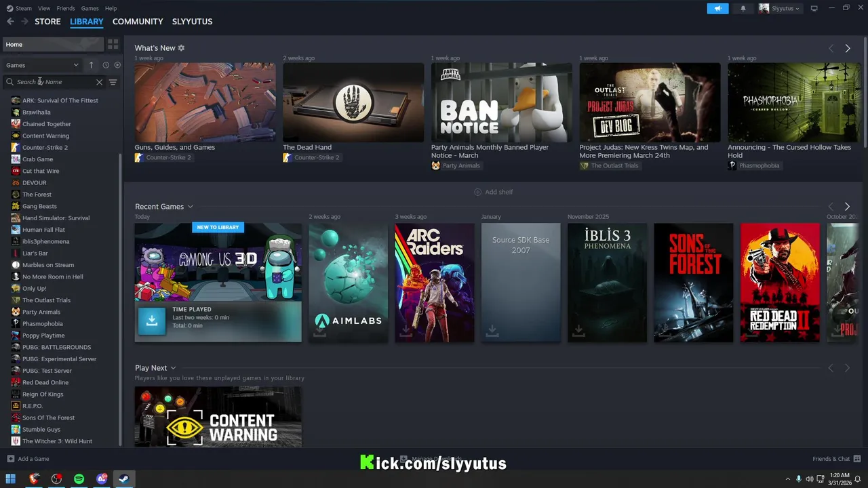Select PUBG: BATTLEGROUNDS in game list
The height and width of the screenshot is (488, 868).
[56, 347]
